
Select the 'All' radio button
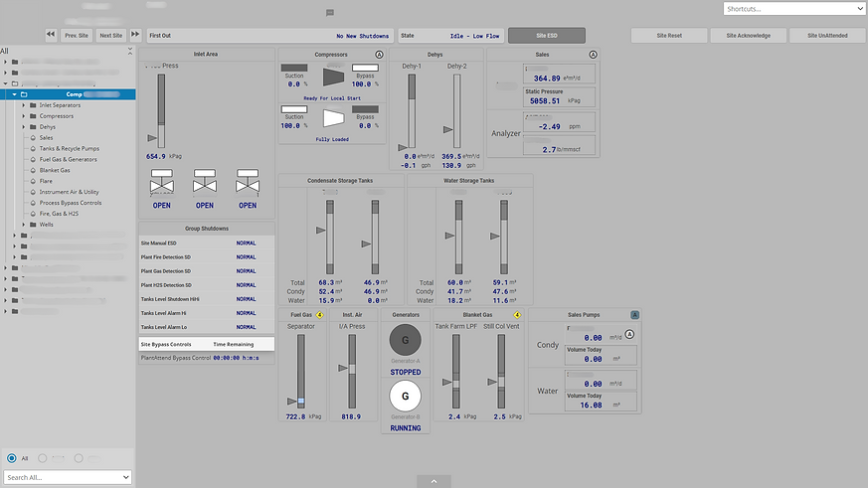point(12,458)
